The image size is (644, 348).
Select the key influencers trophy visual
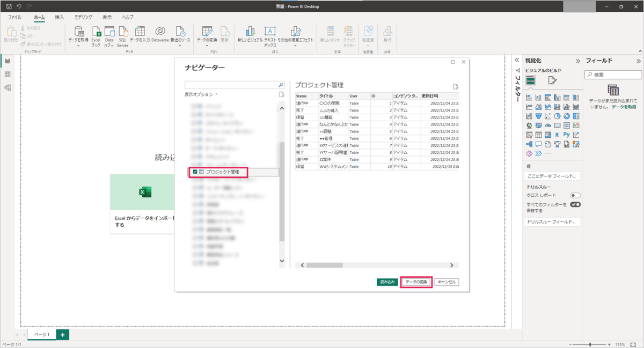(x=557, y=144)
